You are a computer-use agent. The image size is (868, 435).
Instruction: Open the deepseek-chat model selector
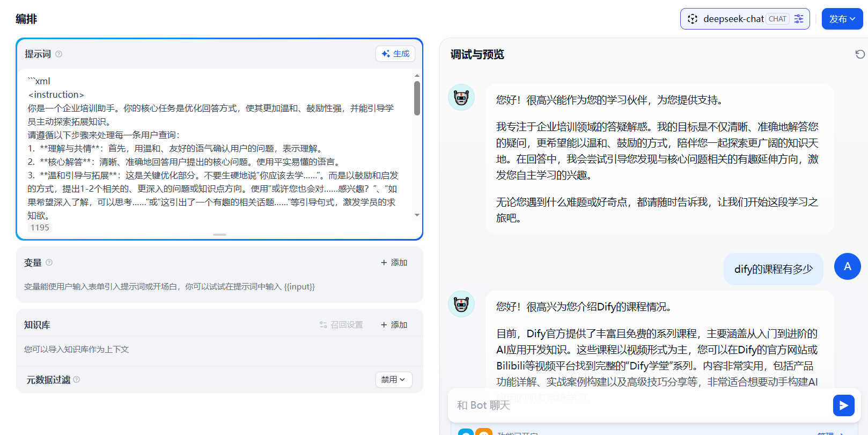point(745,19)
